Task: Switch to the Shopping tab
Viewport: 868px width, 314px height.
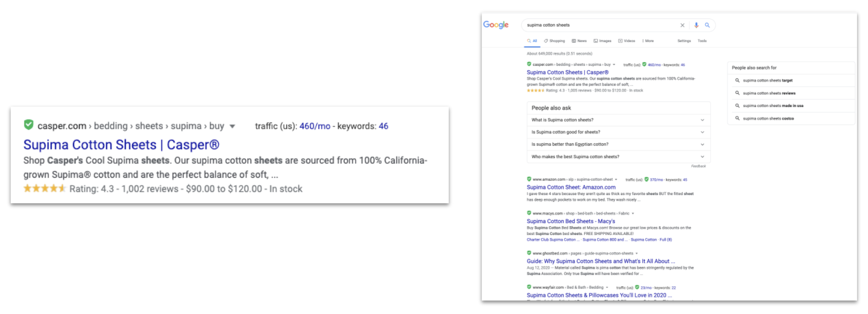Action: (x=554, y=41)
